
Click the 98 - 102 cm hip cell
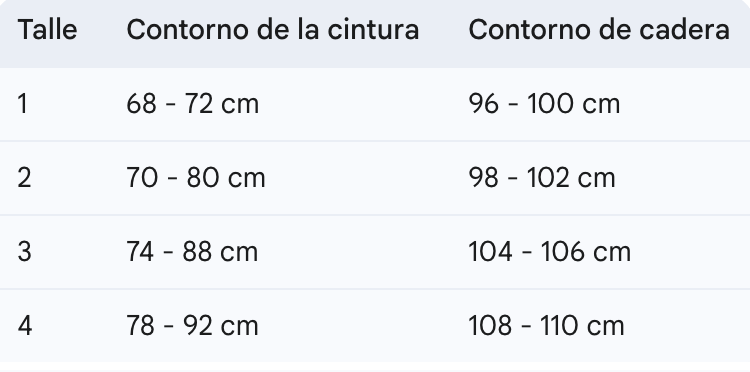point(542,178)
